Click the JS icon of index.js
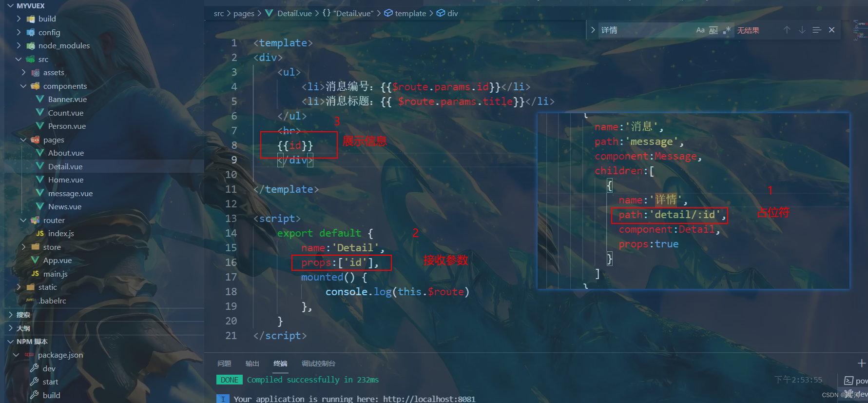Viewport: 868px width, 403px height. tap(40, 233)
